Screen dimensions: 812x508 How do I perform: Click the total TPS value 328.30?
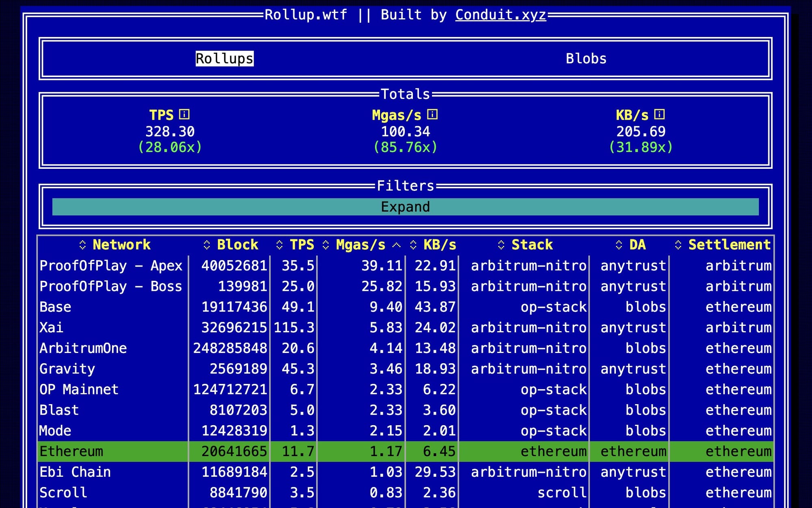170,131
